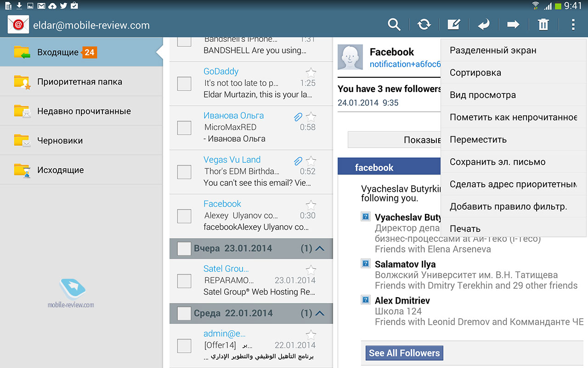This screenshot has width=588, height=368.
Task: Tap Twitter notification icon in status bar
Action: click(x=63, y=6)
